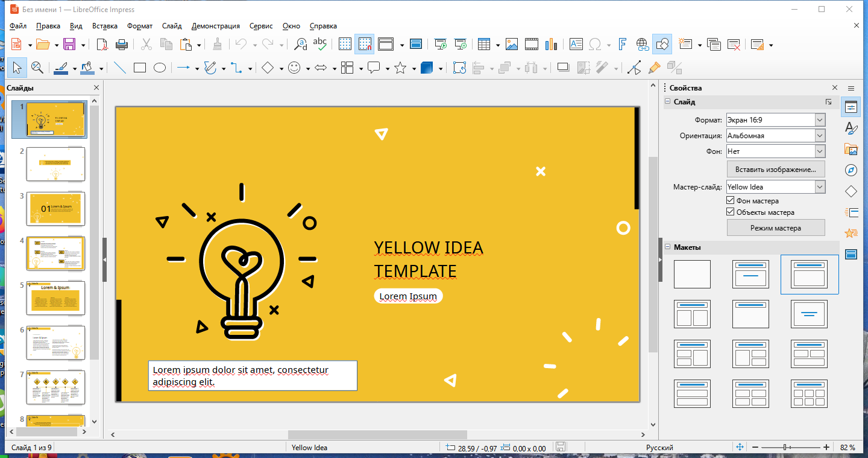
Task: Close the 'Слайды' panel
Action: click(x=96, y=88)
